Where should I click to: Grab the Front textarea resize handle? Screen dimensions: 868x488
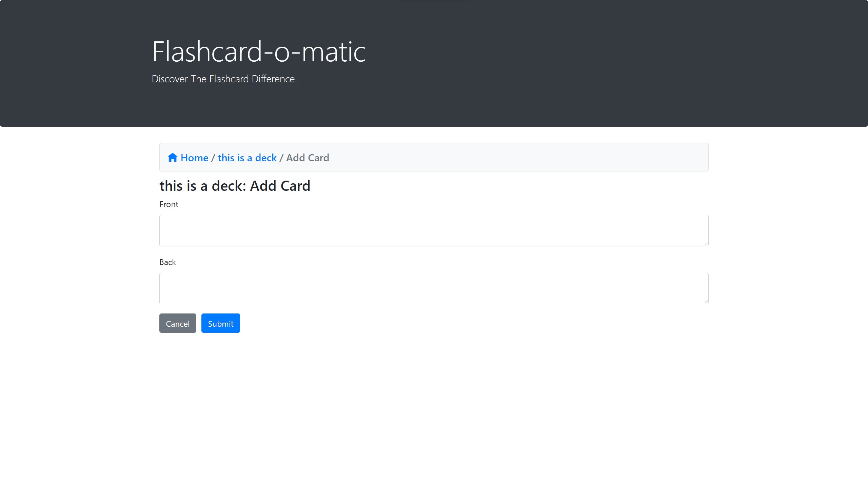pyautogui.click(x=706, y=244)
